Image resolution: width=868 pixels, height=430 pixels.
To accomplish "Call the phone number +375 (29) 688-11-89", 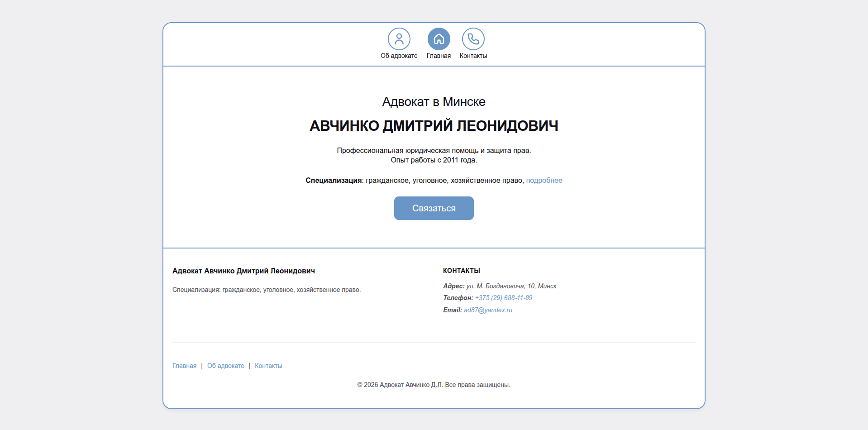I will [504, 298].
